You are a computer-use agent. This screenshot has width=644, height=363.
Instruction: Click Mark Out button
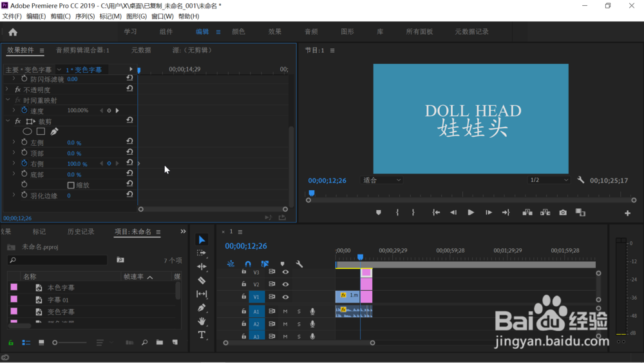click(413, 213)
